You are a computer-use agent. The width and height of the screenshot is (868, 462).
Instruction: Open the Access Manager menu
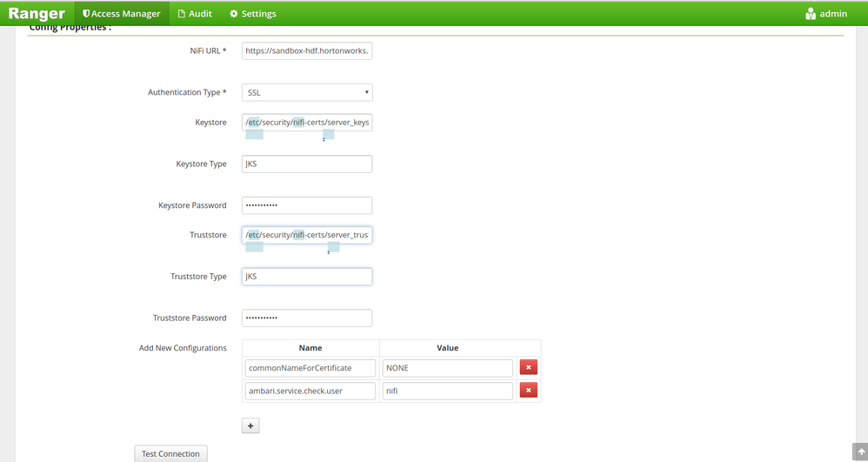pos(121,13)
